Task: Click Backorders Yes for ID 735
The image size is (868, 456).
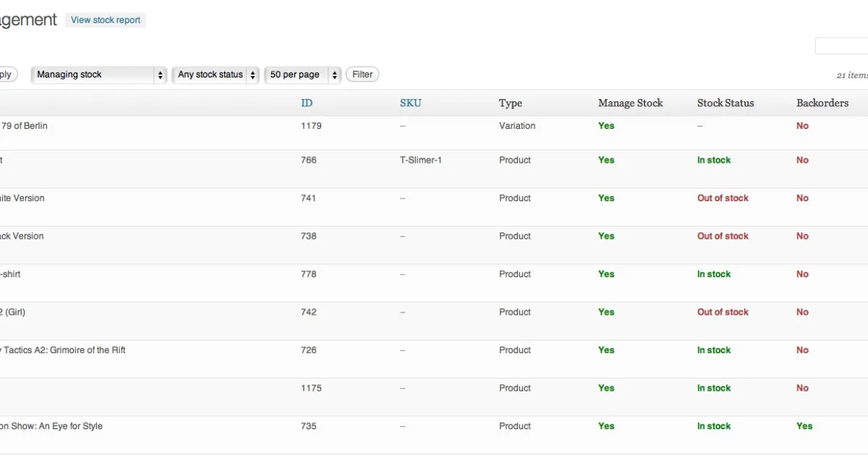Action: (804, 426)
